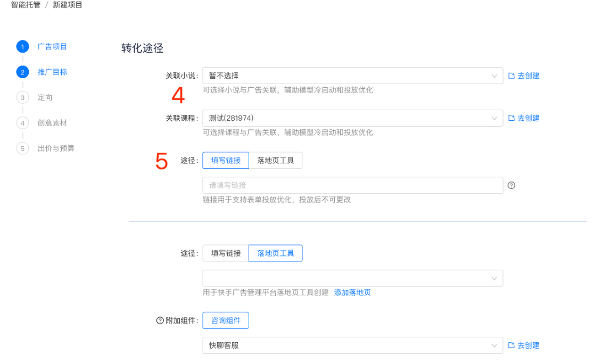Select the 落地页工具 tab in first 途径
The height and width of the screenshot is (364, 602).
[x=275, y=160]
